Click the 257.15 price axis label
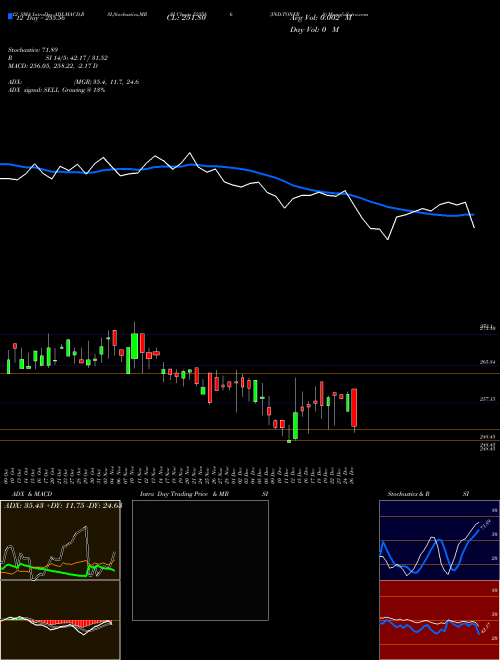The width and height of the screenshot is (500, 660). (x=487, y=399)
